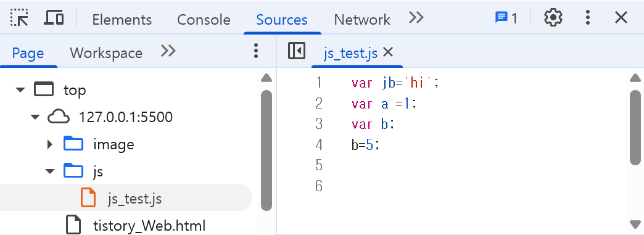Image resolution: width=644 pixels, height=235 pixels.
Task: Click the tistory_Web.html file icon
Action: 73,225
